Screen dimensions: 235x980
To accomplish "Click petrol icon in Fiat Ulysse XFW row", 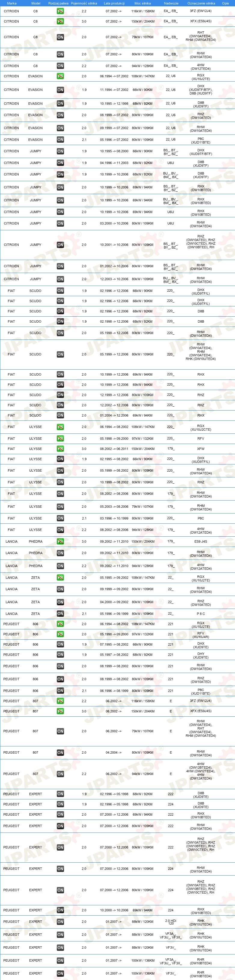I will pos(60,449).
